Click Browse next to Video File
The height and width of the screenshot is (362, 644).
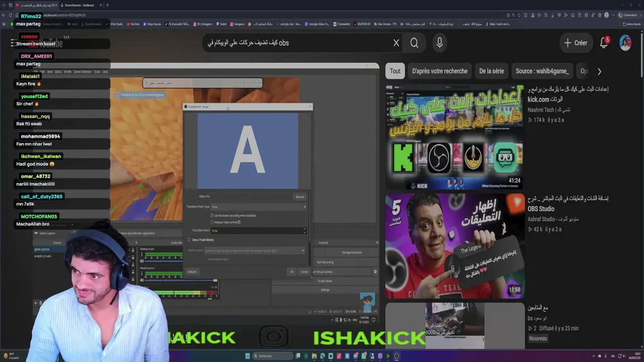point(300,197)
